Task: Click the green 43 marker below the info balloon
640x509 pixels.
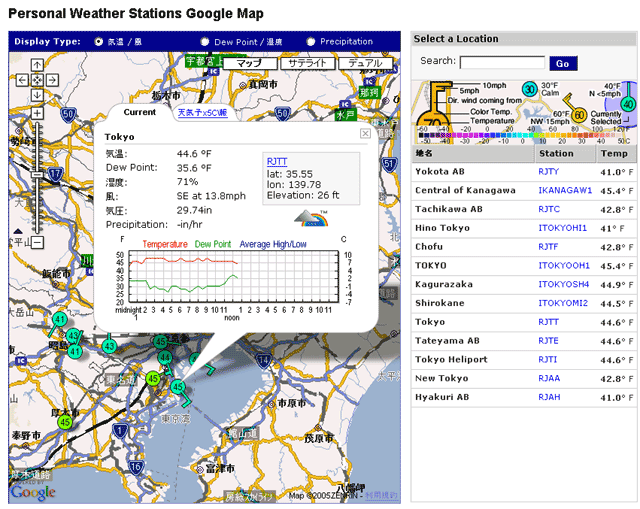Action: click(109, 347)
